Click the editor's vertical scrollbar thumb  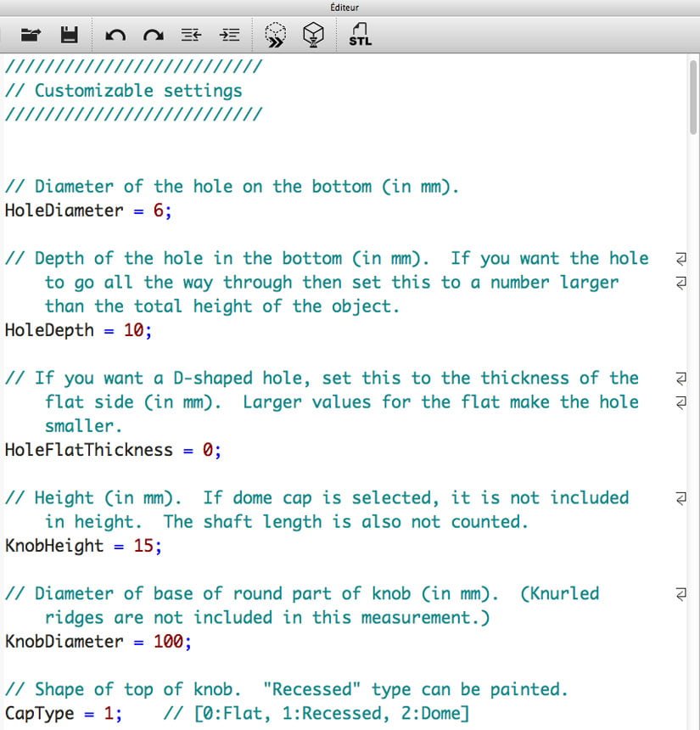pyautogui.click(x=693, y=97)
